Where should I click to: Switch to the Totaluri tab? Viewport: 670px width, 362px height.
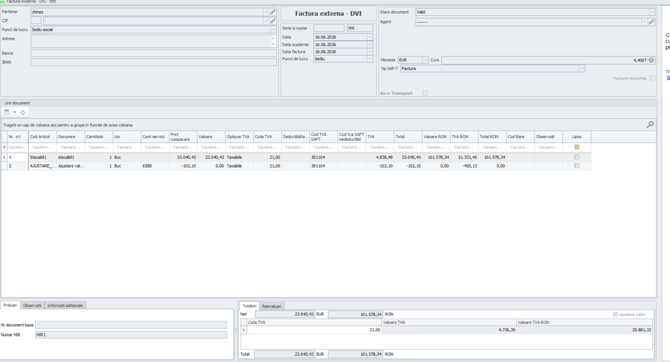pos(250,306)
